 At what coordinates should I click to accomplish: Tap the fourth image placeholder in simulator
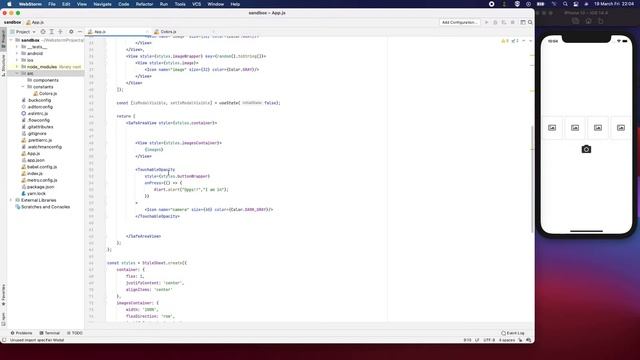pos(620,128)
